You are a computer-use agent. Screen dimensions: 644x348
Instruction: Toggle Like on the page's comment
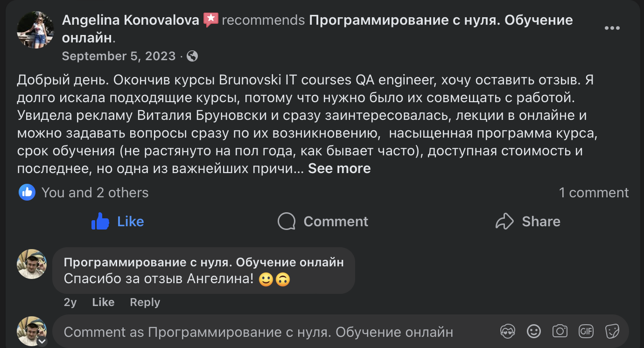click(x=103, y=302)
